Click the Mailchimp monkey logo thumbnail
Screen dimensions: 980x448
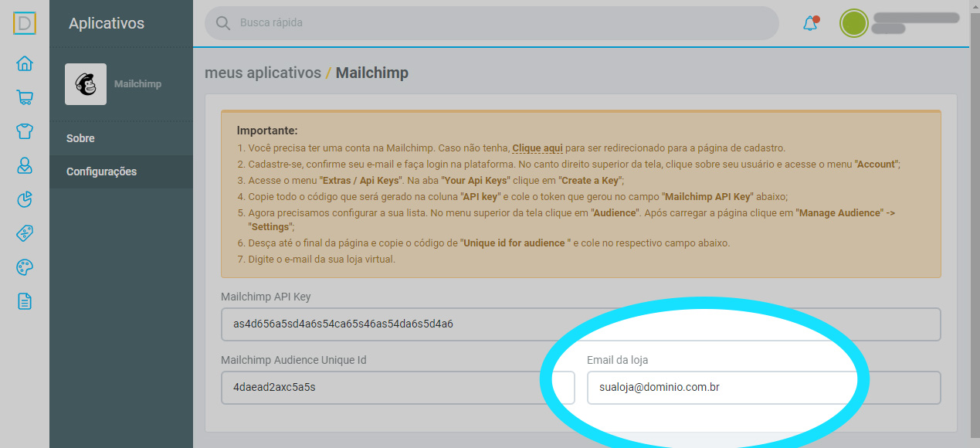coord(86,84)
